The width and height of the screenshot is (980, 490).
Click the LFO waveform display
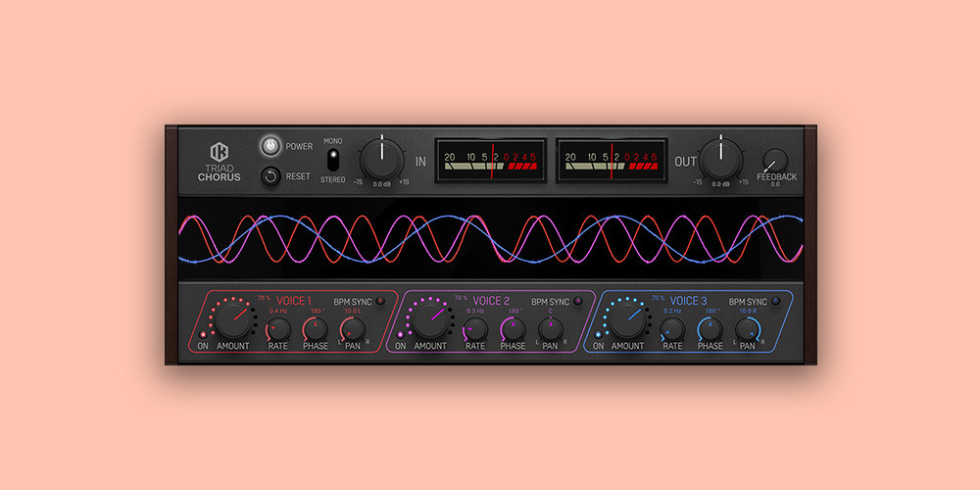(490, 239)
